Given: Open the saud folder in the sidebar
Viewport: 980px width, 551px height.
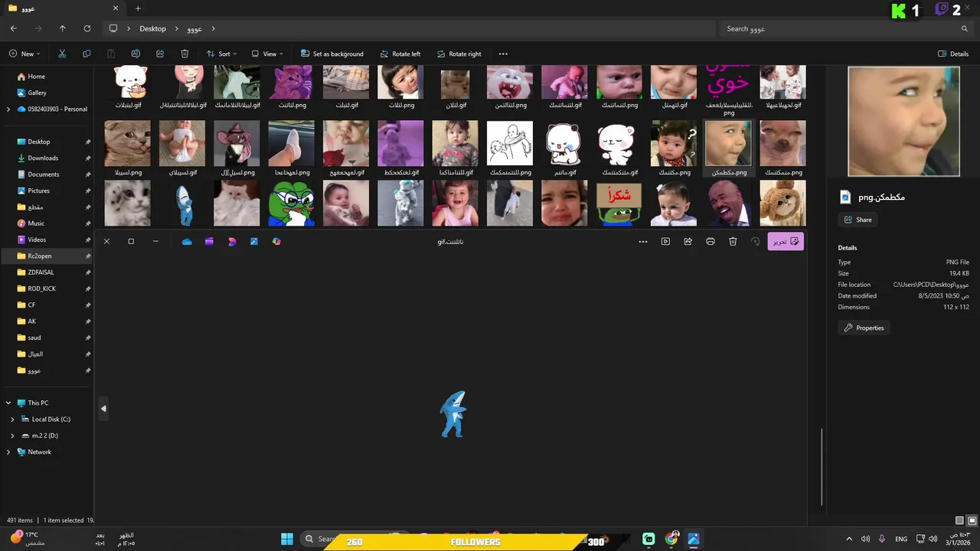Looking at the screenshot, I should click(34, 337).
